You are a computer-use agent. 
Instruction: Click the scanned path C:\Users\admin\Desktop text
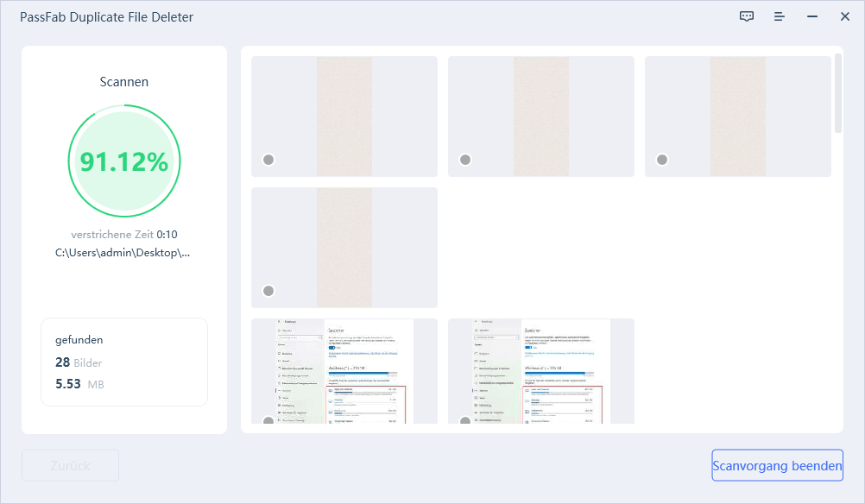click(123, 253)
